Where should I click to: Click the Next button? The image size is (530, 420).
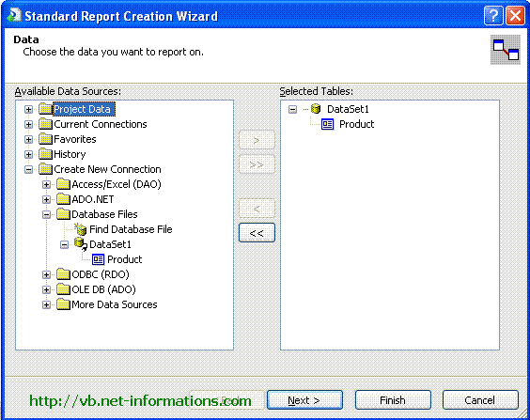pos(304,400)
